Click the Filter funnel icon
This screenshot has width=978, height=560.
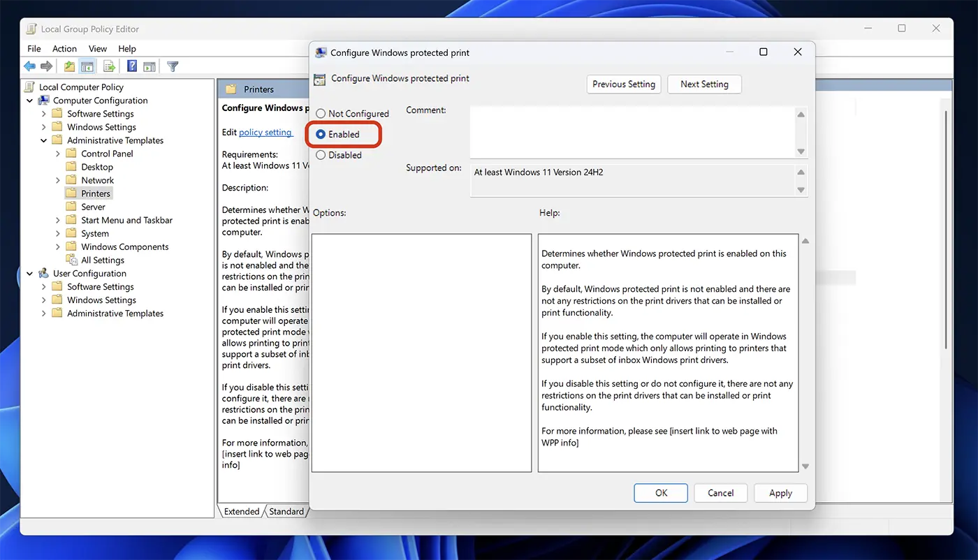point(173,66)
